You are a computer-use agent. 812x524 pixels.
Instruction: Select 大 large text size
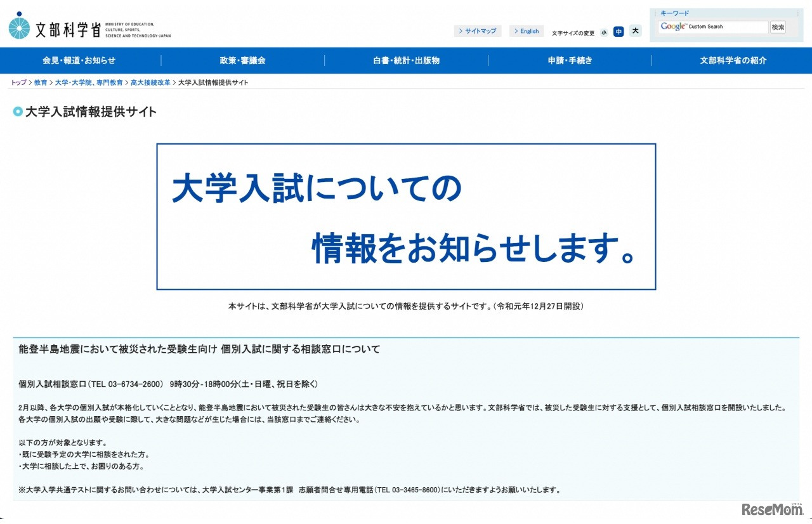(634, 32)
